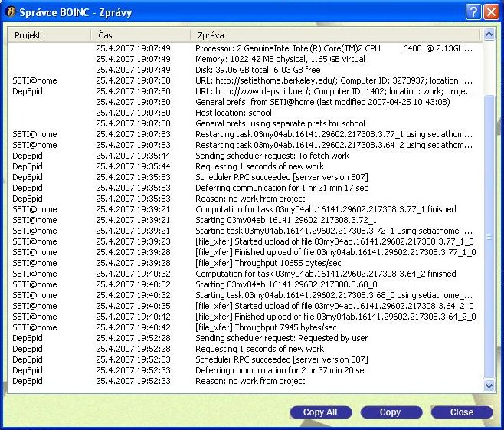This screenshot has height=430, width=504.
Task: Select Computation for task ...3.64_2 finished row
Action: (244, 274)
